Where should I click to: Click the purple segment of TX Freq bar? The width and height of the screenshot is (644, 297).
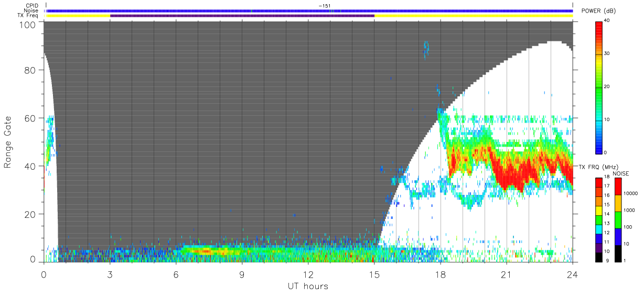pos(242,16)
